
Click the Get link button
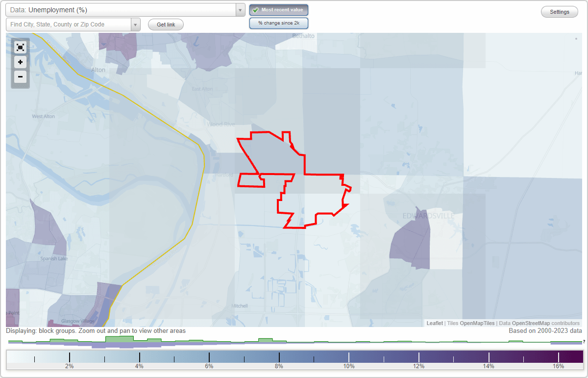click(166, 25)
